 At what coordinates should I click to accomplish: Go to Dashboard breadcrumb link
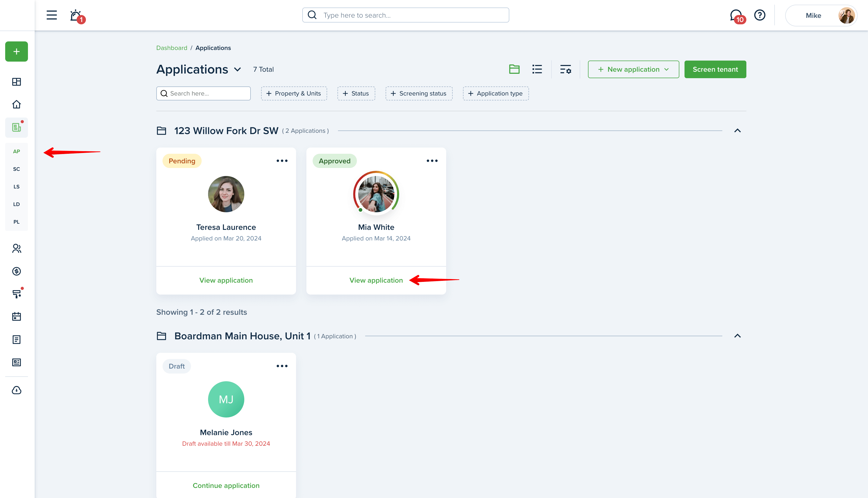click(x=172, y=48)
